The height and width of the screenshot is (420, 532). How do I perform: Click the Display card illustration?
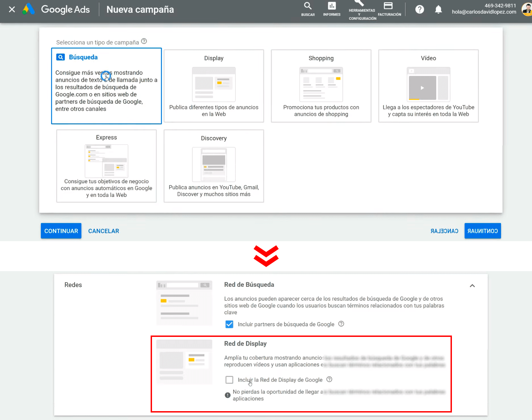pos(214,84)
